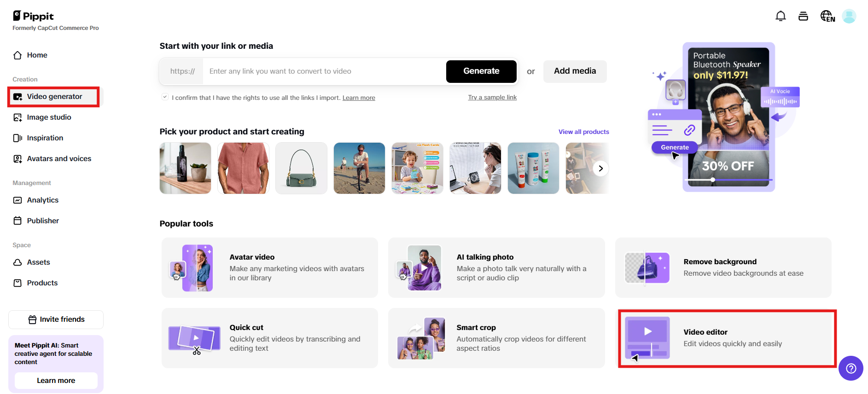868x394 pixels.
Task: Open the Video editor tool icon
Action: click(647, 338)
